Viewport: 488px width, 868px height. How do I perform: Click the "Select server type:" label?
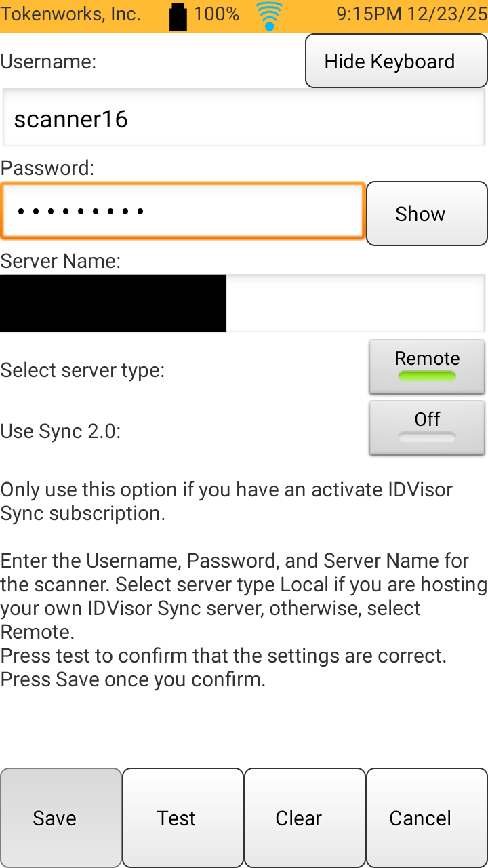[x=83, y=371]
